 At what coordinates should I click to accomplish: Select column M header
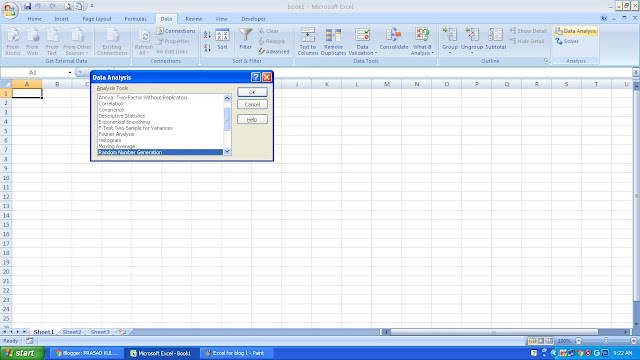tap(387, 84)
